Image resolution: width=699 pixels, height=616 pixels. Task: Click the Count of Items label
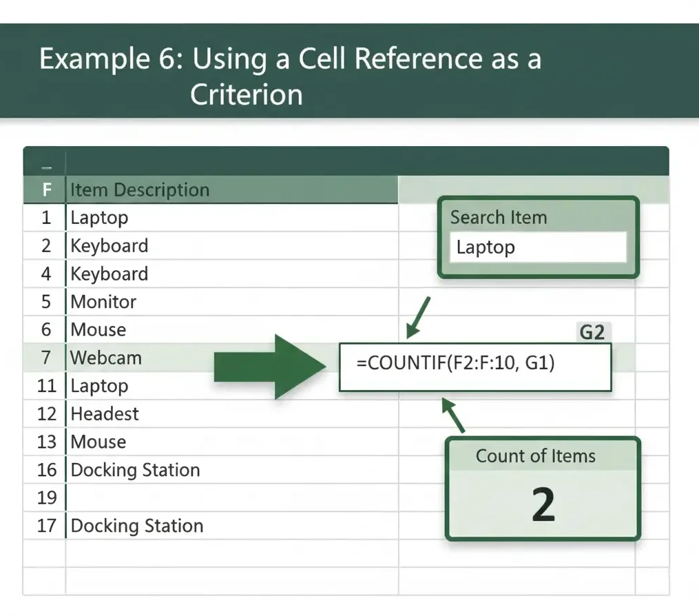point(536,455)
